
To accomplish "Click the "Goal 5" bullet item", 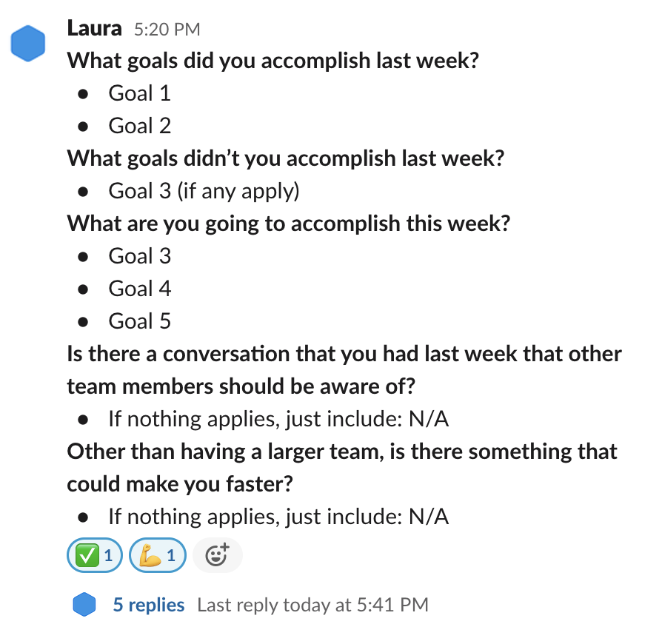I will point(139,321).
